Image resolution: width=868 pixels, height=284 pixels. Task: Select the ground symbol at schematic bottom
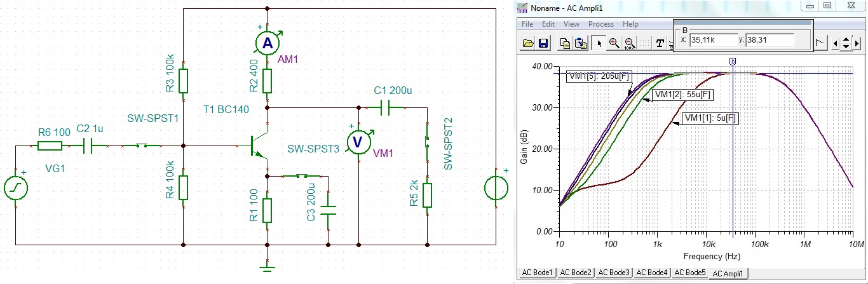(x=268, y=266)
